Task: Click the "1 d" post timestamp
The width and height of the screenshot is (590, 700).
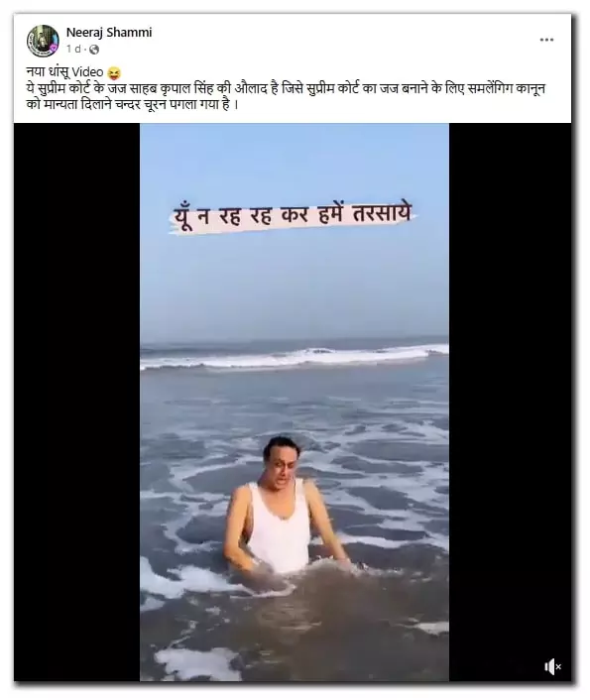Action: [73, 50]
